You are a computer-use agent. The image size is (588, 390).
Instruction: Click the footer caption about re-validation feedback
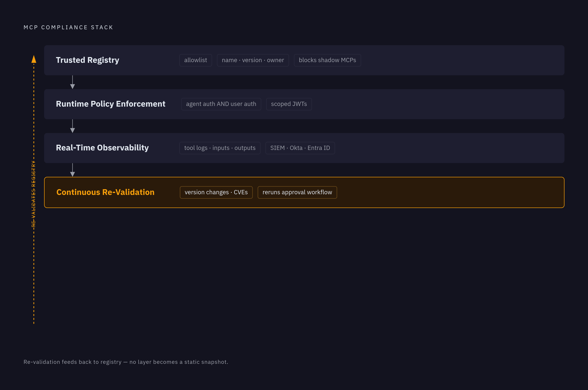[126, 362]
